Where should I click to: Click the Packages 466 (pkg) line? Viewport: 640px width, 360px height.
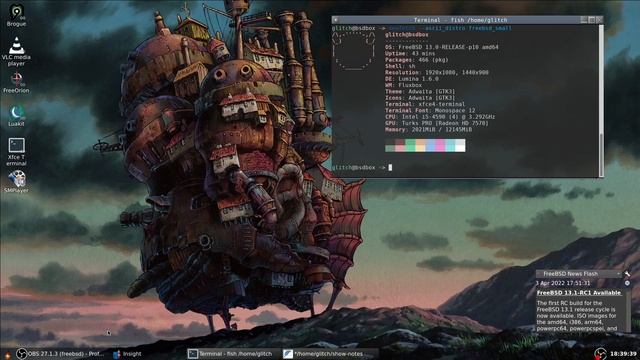(x=417, y=60)
